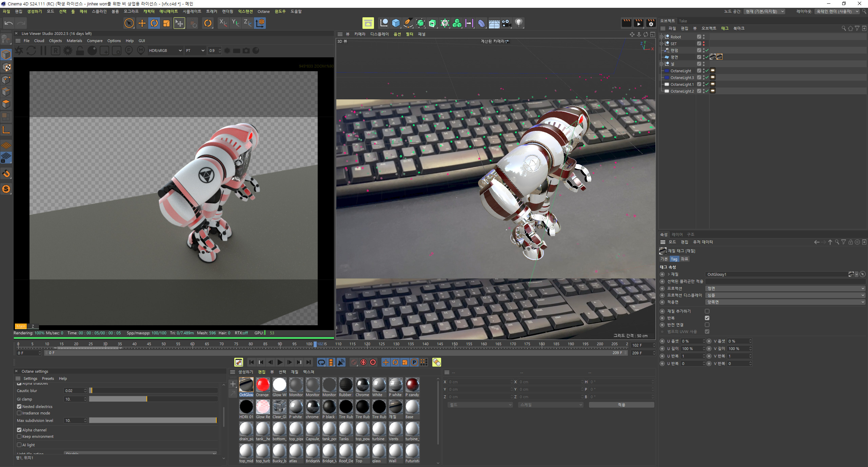Switch to the 좌표 tab in attributes
868x467 pixels.
coord(685,259)
